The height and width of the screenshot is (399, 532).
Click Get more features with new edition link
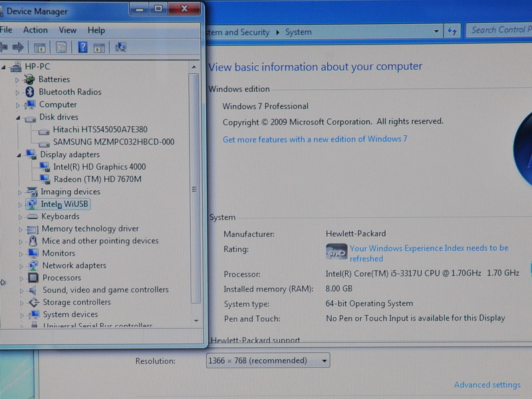point(315,139)
